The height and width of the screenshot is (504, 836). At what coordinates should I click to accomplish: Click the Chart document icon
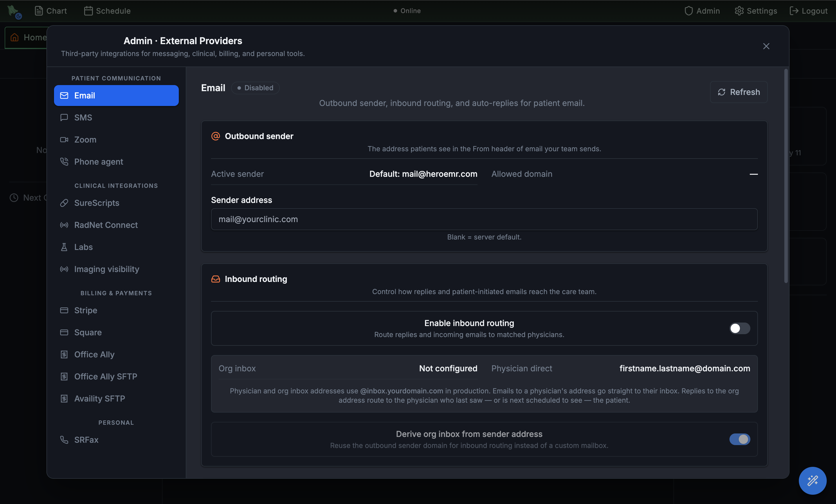point(39,11)
